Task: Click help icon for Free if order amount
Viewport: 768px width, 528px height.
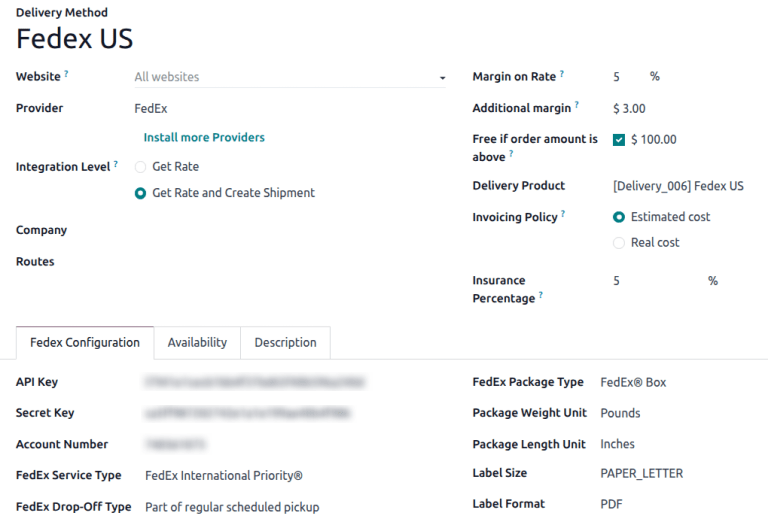Action: [x=511, y=154]
